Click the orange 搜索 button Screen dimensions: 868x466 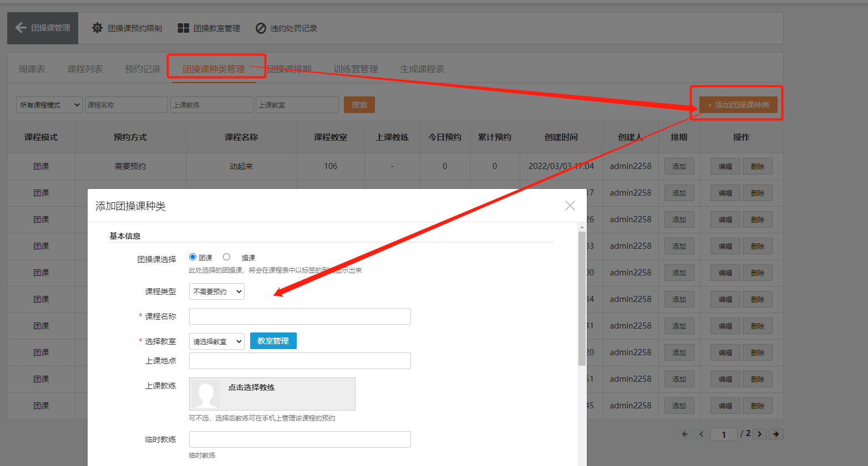pos(359,105)
